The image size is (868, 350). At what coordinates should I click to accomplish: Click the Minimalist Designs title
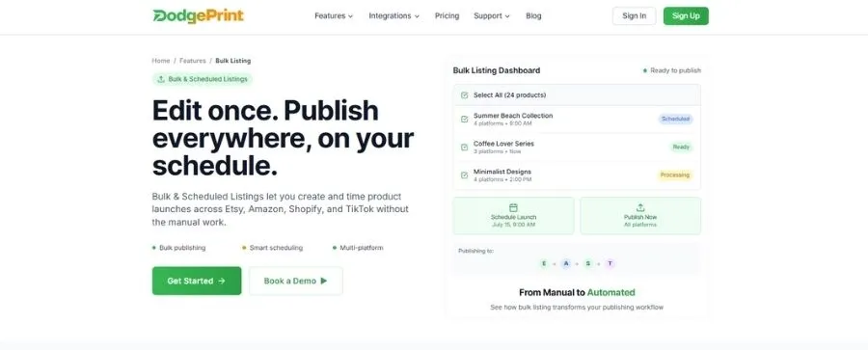pyautogui.click(x=502, y=172)
